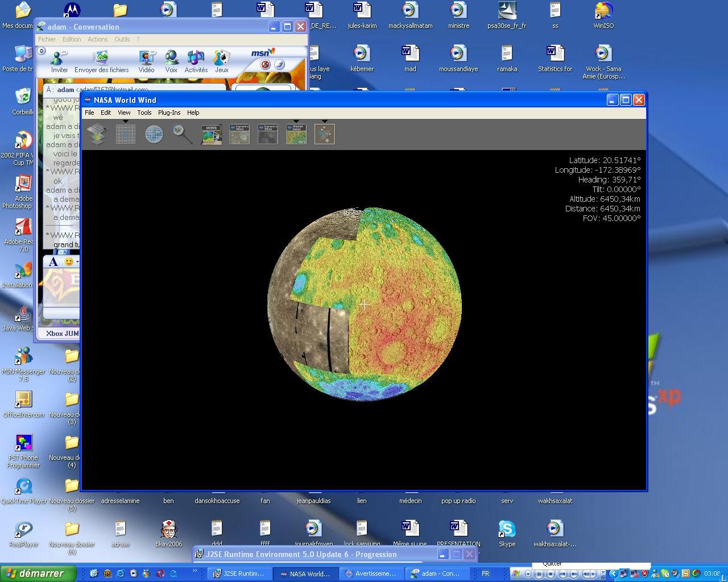This screenshot has height=582, width=728.
Task: Open the Plug-Ins menu
Action: 169,113
